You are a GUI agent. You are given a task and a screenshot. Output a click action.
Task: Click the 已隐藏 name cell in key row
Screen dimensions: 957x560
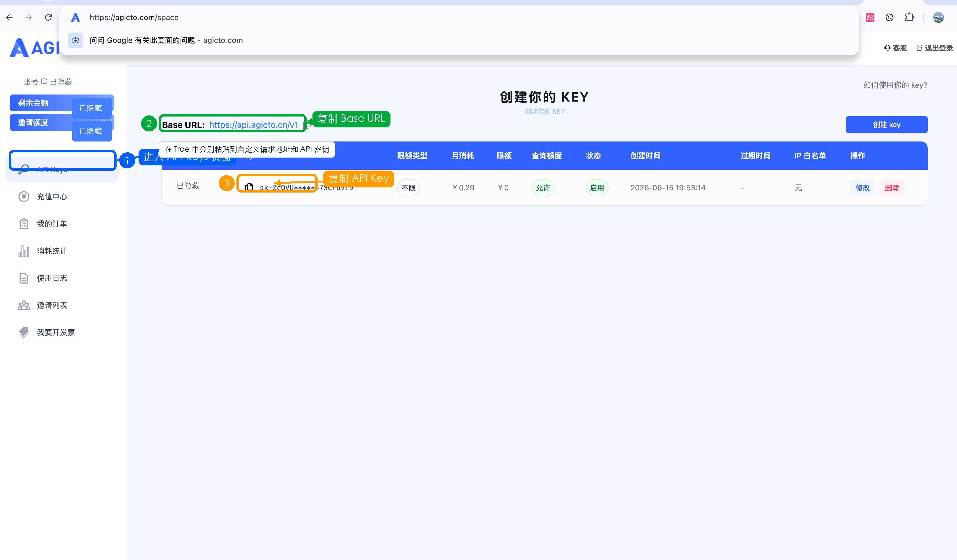[x=188, y=186]
